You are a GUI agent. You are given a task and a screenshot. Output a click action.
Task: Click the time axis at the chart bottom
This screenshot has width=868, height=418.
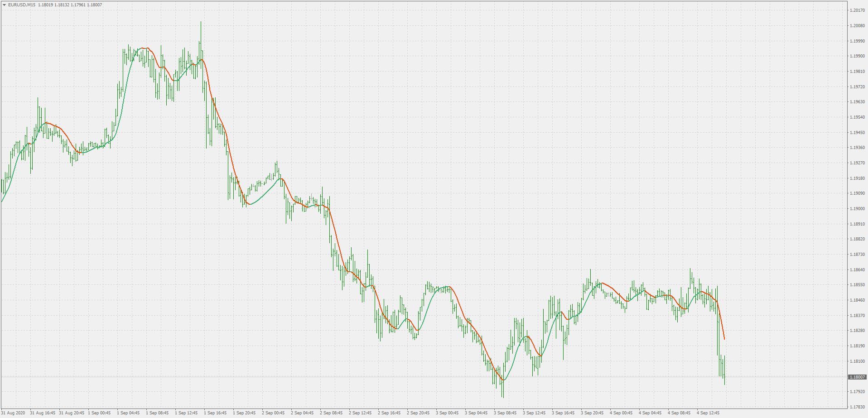tap(430, 413)
